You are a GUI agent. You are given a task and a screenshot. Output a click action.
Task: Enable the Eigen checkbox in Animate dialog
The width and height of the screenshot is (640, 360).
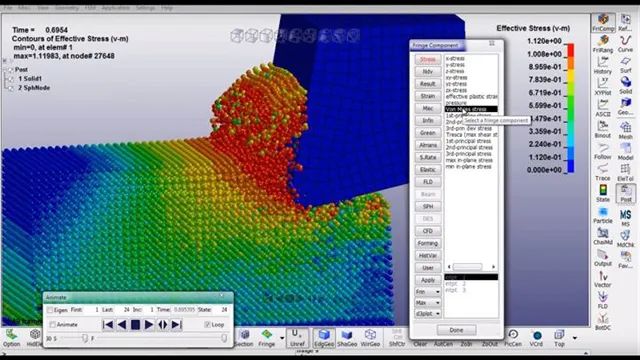pos(50,310)
